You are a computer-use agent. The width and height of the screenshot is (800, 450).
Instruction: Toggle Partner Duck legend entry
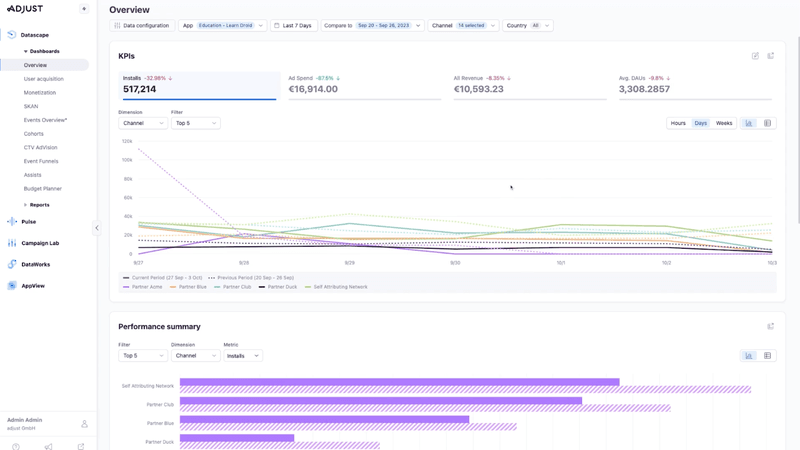[279, 287]
